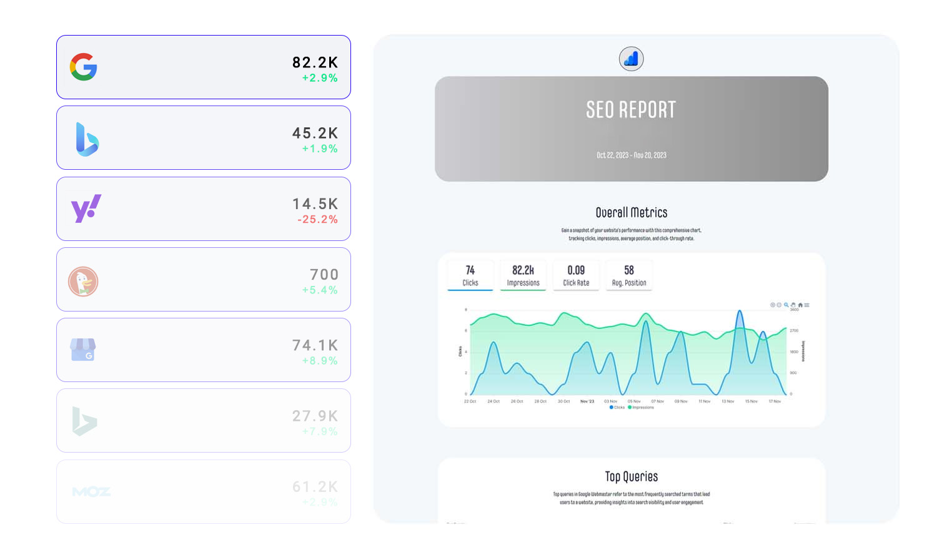Toggle the Impressions metric tab

pyautogui.click(x=523, y=275)
